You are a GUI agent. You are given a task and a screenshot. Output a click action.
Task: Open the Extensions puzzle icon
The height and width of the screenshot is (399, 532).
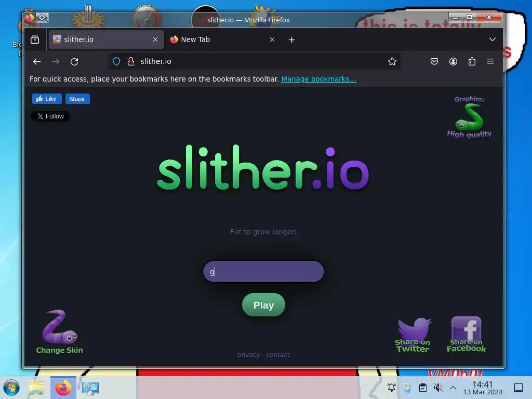click(x=472, y=61)
